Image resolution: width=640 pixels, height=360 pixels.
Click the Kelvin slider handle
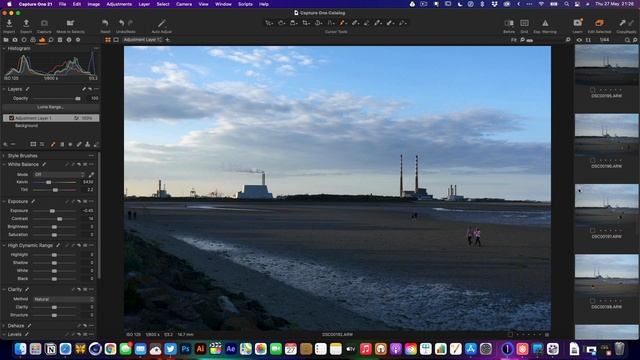tap(49, 182)
